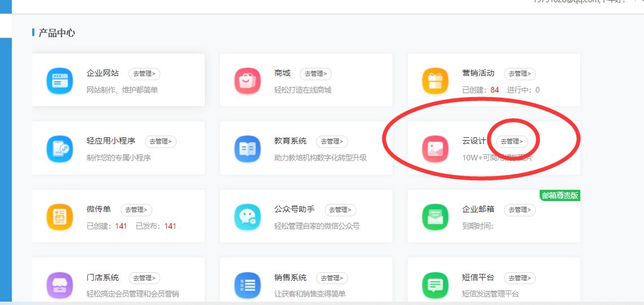Click 去管理 button for 公众号助手

341,210
